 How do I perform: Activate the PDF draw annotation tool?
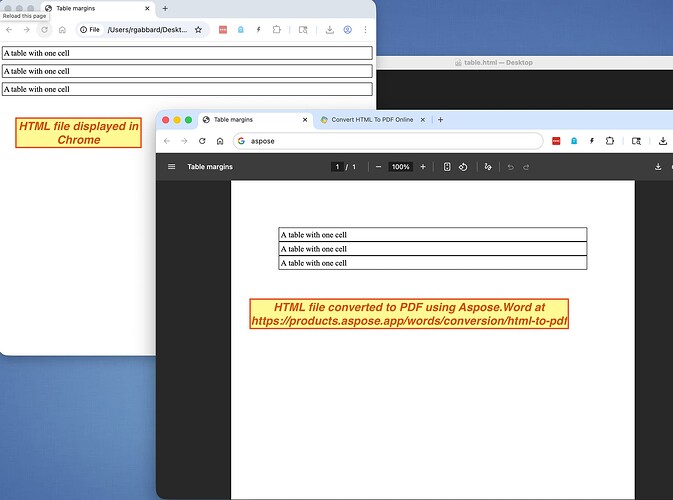click(488, 167)
